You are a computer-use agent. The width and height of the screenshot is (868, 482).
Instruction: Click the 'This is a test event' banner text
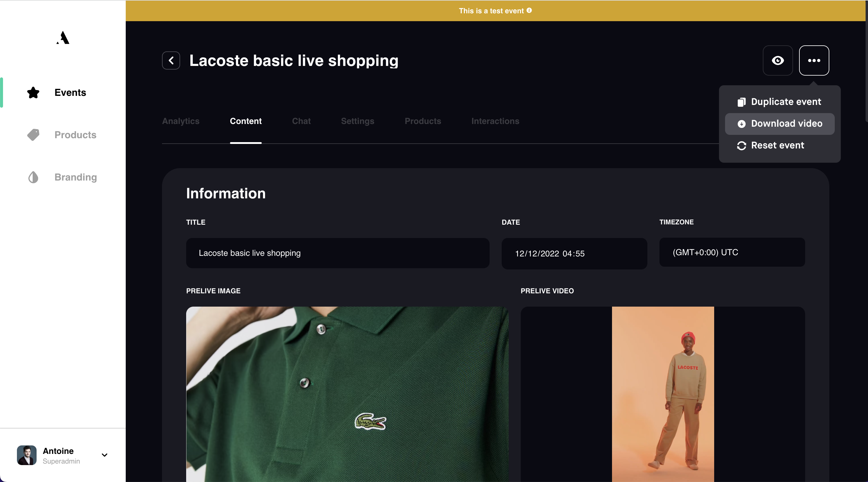(x=491, y=11)
